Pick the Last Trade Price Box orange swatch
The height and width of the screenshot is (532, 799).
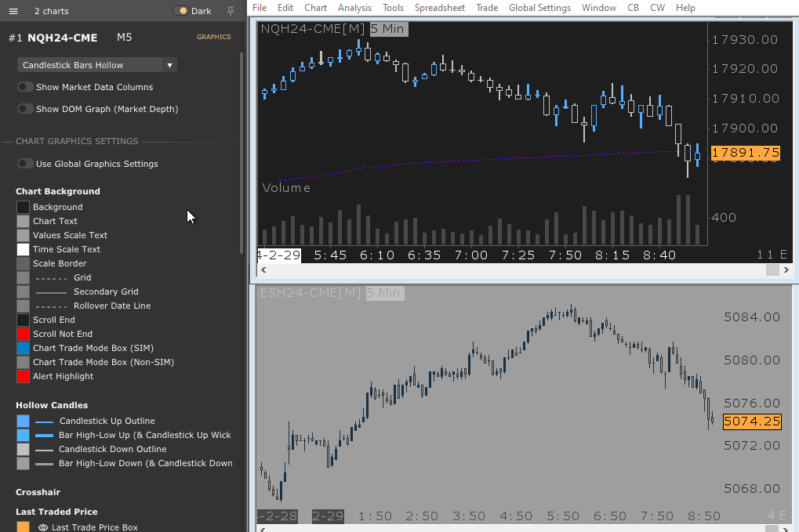tap(23, 527)
